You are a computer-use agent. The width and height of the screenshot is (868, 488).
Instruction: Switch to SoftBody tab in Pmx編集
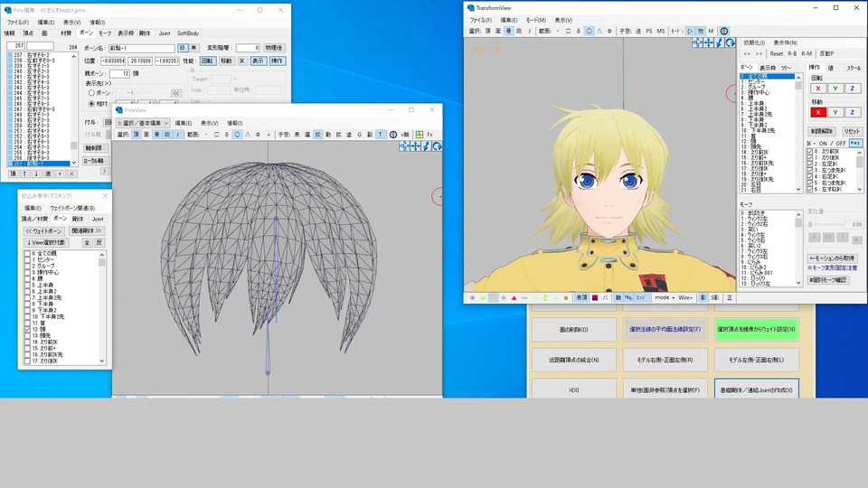188,33
